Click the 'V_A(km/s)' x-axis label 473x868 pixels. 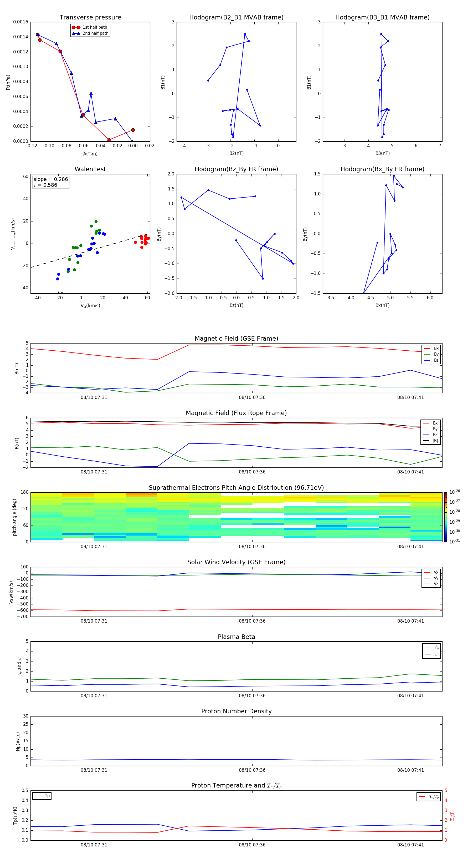90,306
